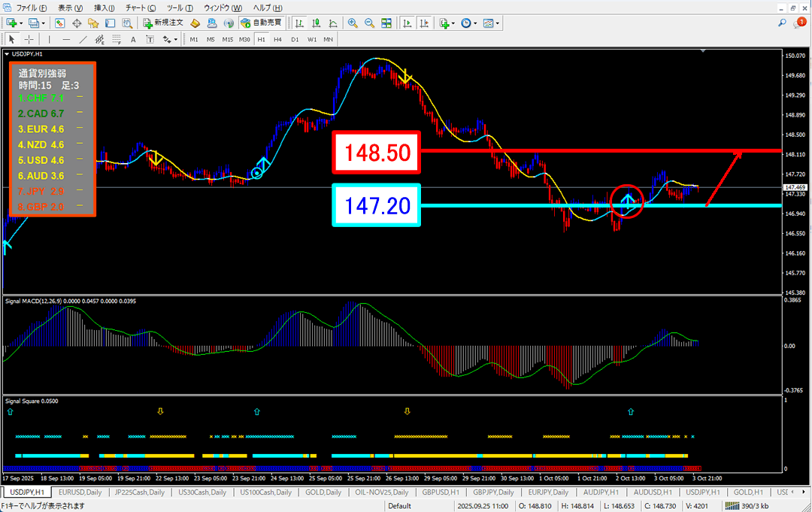812x512 pixels.
Task: Select the crosshair cursor tool
Action: (29, 39)
